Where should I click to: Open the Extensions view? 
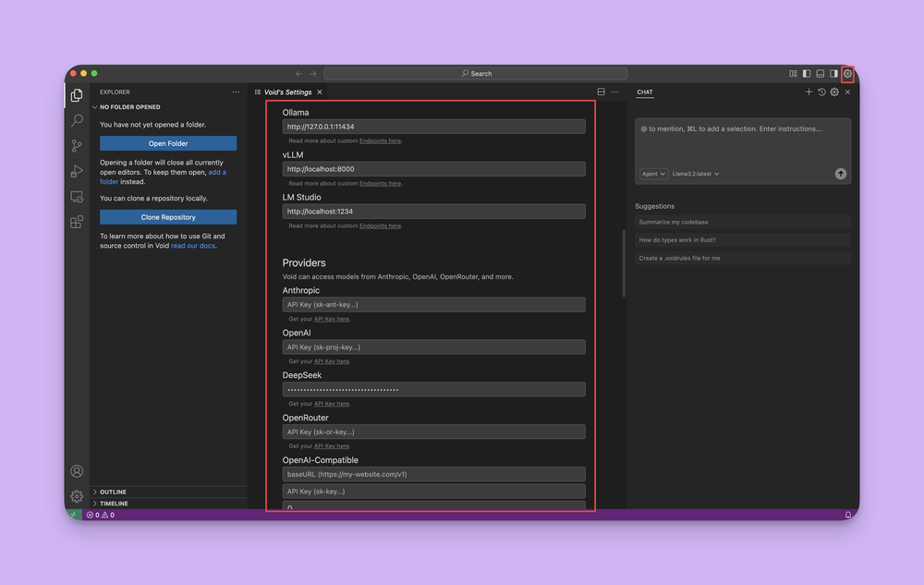[x=77, y=222]
